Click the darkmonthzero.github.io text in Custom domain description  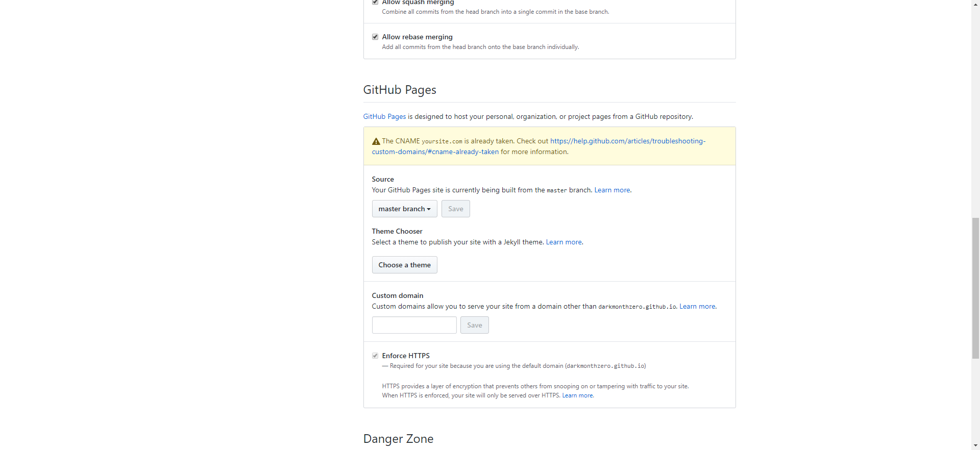[x=638, y=307]
